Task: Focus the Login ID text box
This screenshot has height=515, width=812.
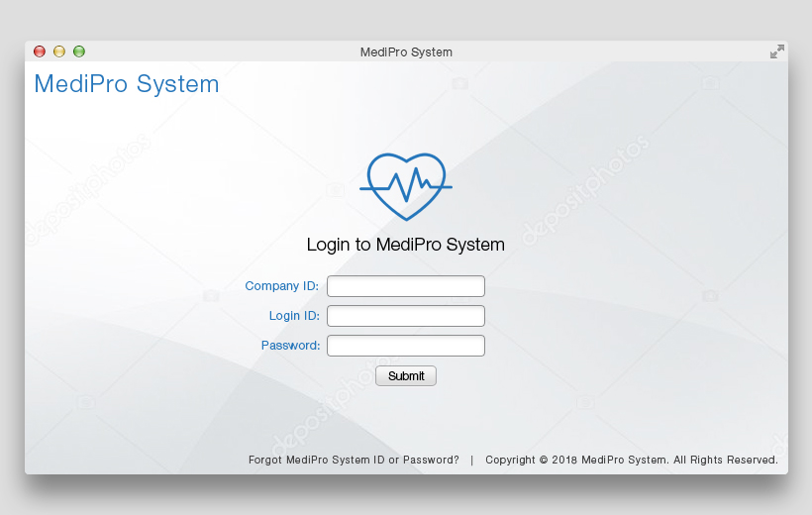Action: tap(405, 316)
